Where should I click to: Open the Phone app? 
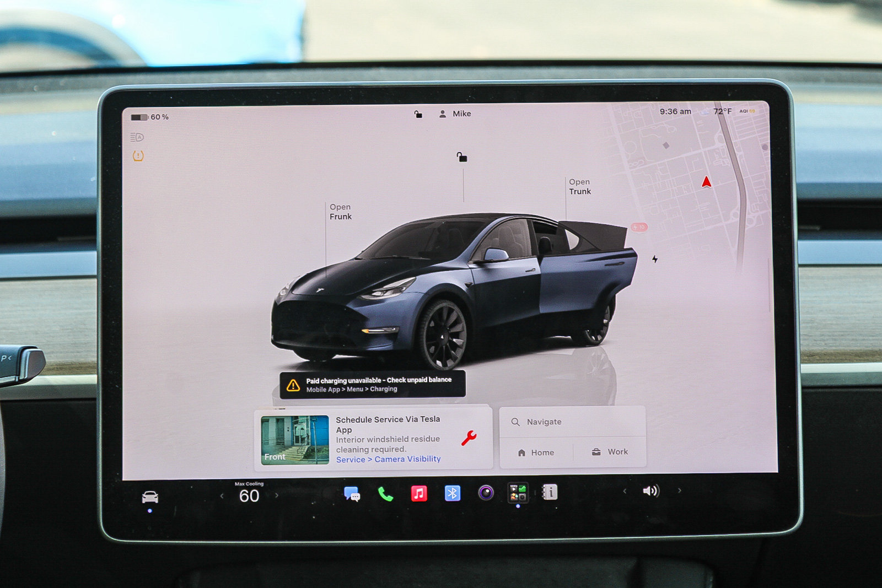(x=385, y=493)
